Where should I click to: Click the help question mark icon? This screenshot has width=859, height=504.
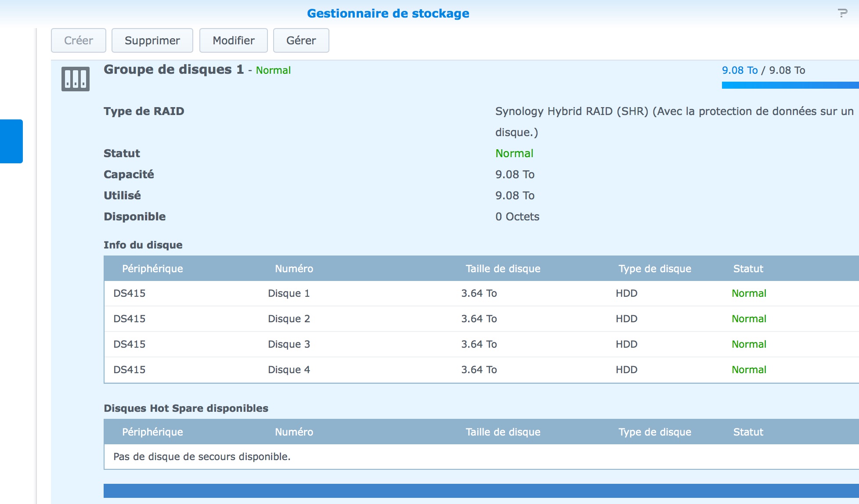[842, 13]
